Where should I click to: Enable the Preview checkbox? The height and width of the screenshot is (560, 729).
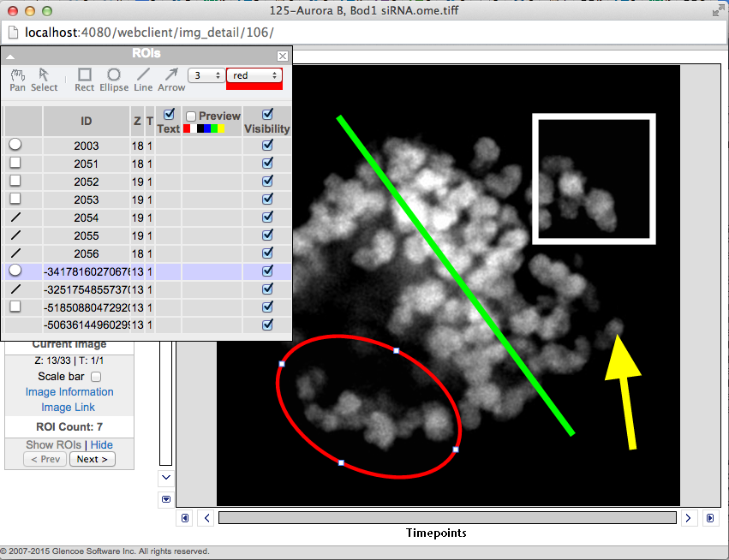(x=192, y=116)
